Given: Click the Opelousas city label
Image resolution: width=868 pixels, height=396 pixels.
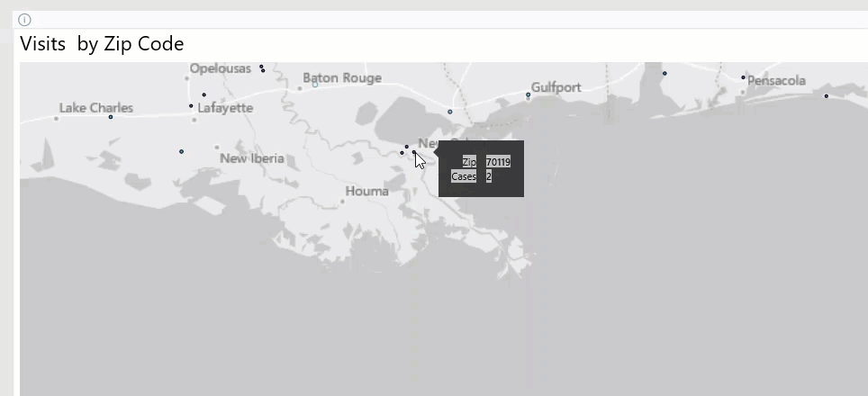Looking at the screenshot, I should point(221,68).
